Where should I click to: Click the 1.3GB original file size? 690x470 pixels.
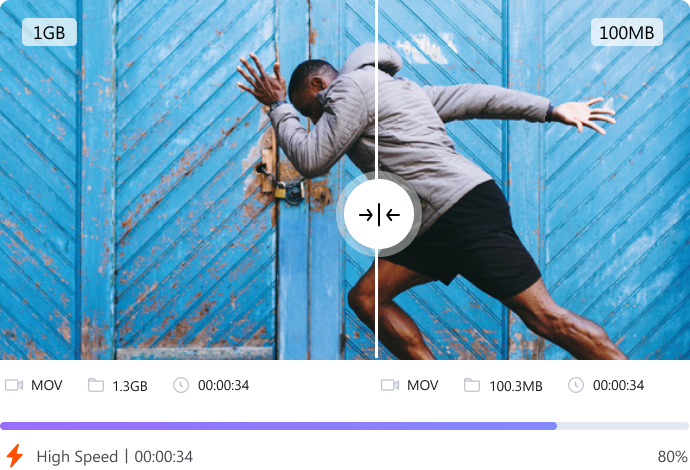click(130, 386)
